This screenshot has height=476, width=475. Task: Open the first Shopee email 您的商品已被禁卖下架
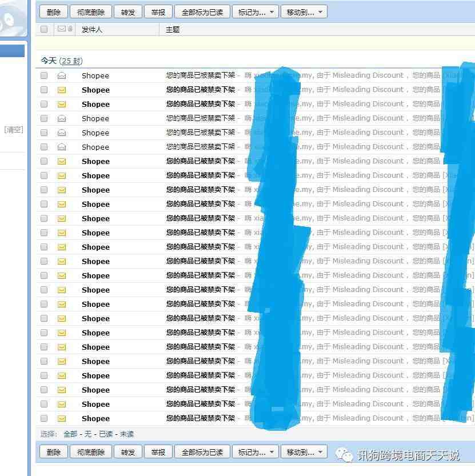(x=201, y=75)
